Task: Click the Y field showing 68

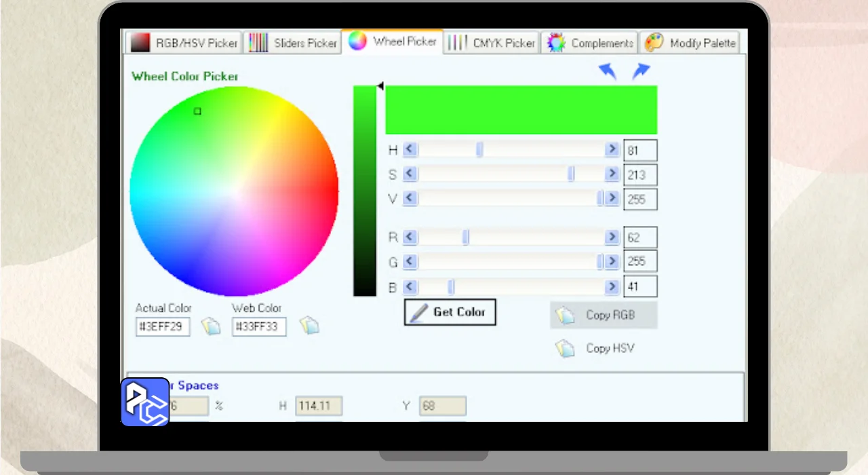Action: (x=443, y=406)
